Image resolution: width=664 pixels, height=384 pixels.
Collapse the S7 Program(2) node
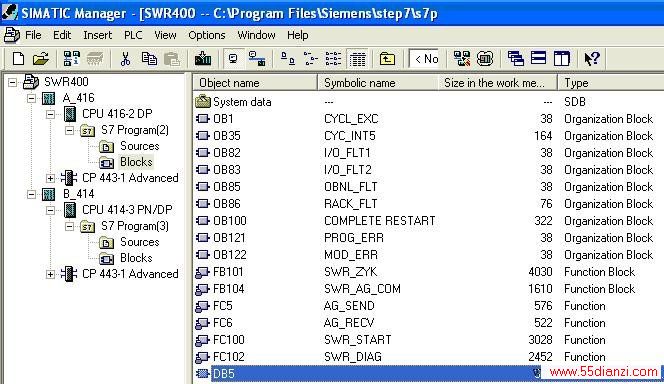pyautogui.click(x=69, y=130)
